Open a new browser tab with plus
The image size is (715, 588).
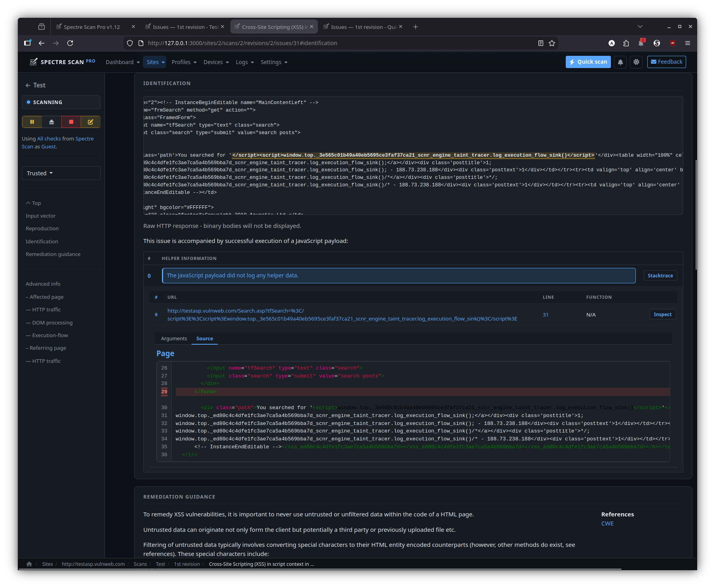tap(415, 27)
